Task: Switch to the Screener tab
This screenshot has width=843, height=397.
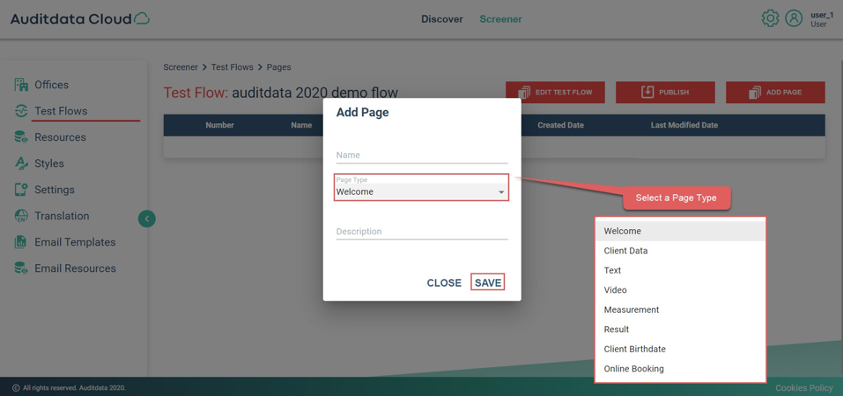Action: (x=501, y=19)
